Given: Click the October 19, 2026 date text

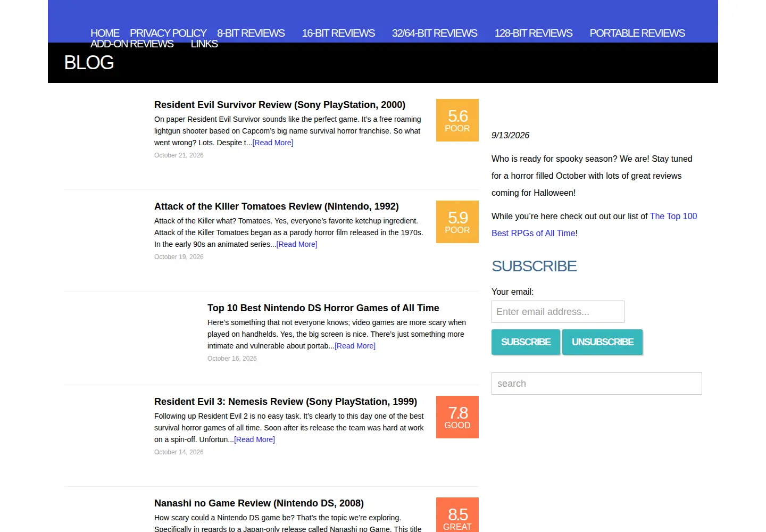Looking at the screenshot, I should pyautogui.click(x=179, y=257).
